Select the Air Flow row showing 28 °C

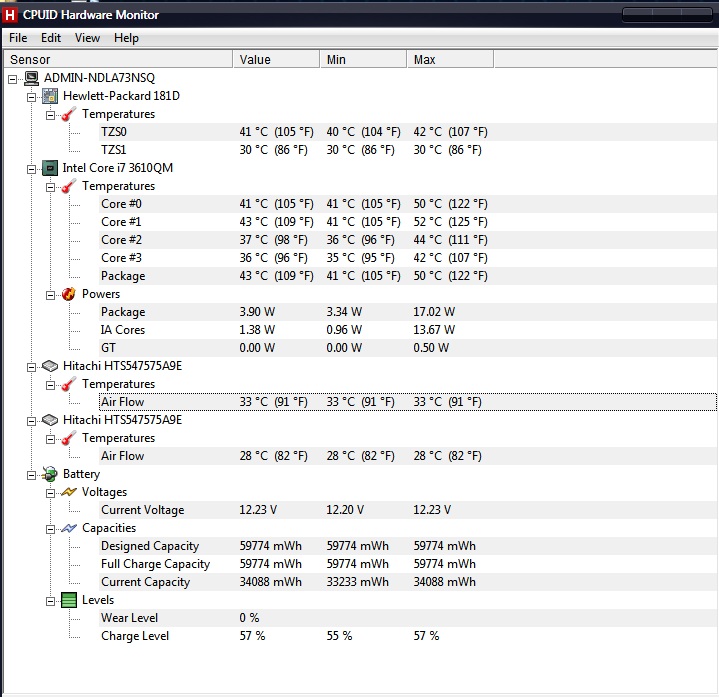[408, 456]
